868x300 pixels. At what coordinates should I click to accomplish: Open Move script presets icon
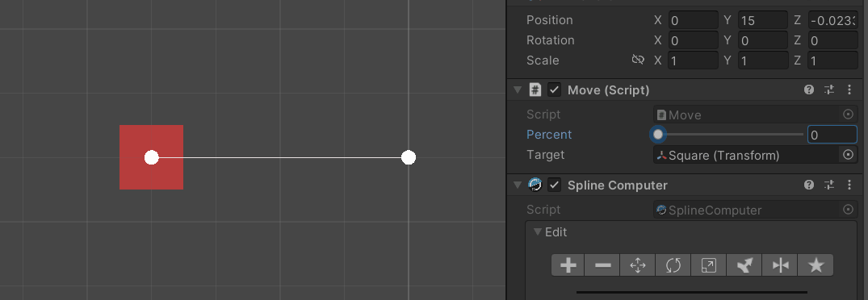coord(828,90)
